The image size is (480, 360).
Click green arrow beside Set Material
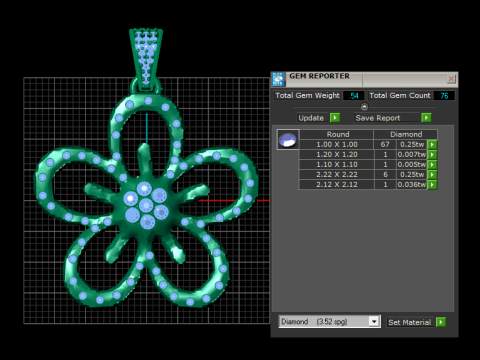441,322
